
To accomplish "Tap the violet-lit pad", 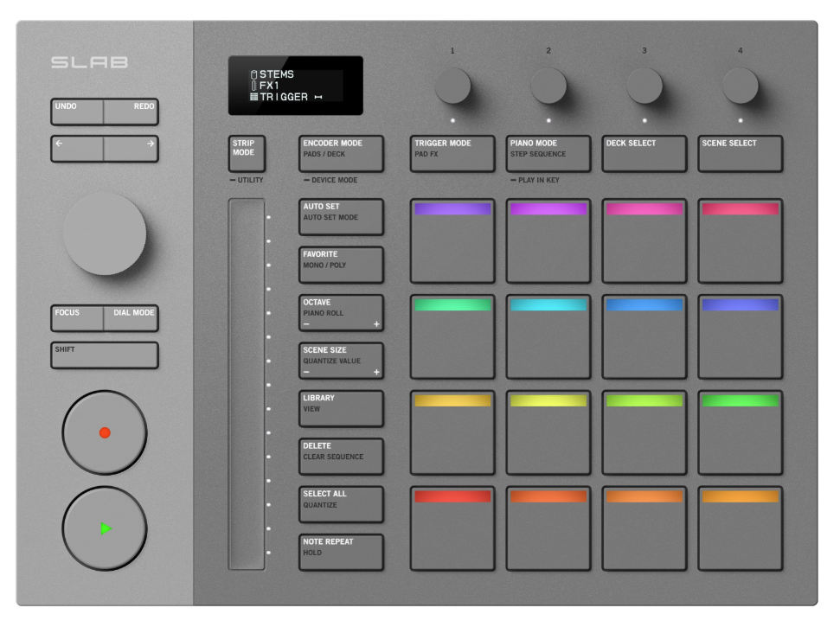I will (452, 241).
